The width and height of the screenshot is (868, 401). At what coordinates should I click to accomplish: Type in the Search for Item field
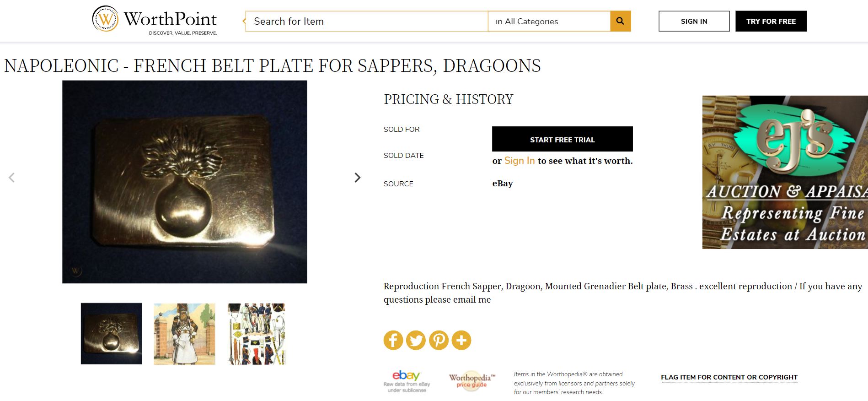pyautogui.click(x=367, y=22)
